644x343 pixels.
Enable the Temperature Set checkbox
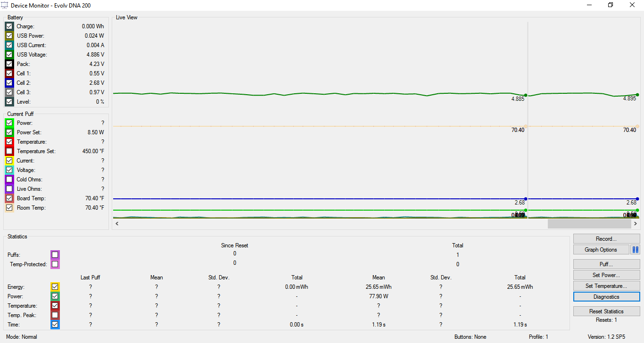point(9,151)
